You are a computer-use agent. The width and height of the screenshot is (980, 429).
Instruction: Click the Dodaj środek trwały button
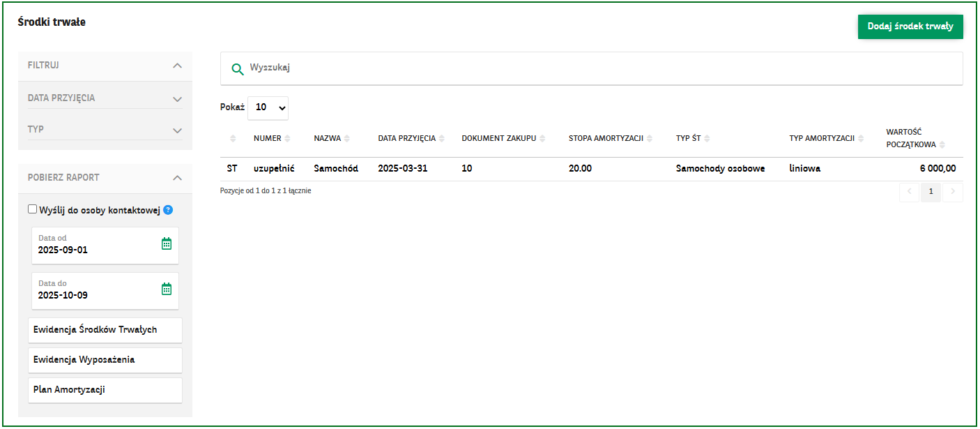point(910,27)
